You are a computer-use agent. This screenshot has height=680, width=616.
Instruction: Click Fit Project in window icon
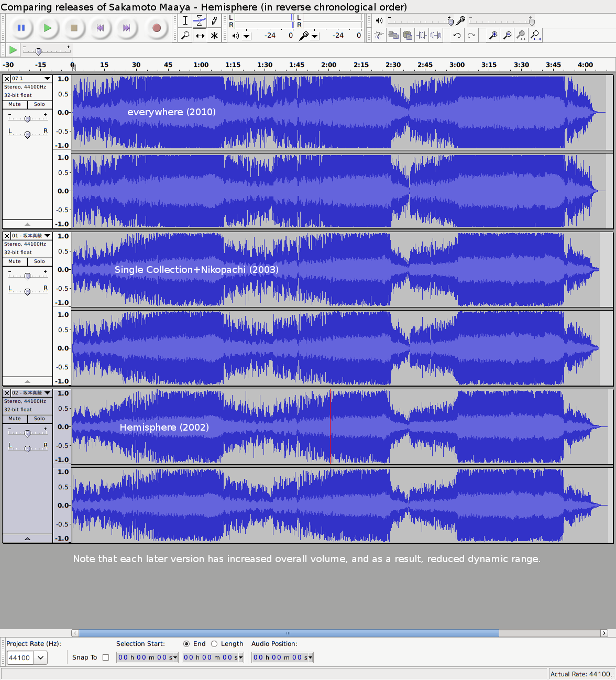(535, 35)
